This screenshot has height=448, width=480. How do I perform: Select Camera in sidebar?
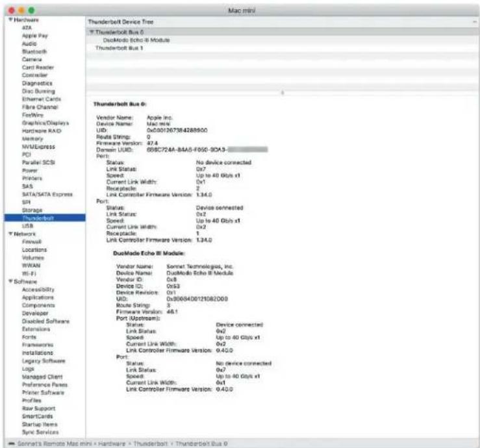pos(32,59)
